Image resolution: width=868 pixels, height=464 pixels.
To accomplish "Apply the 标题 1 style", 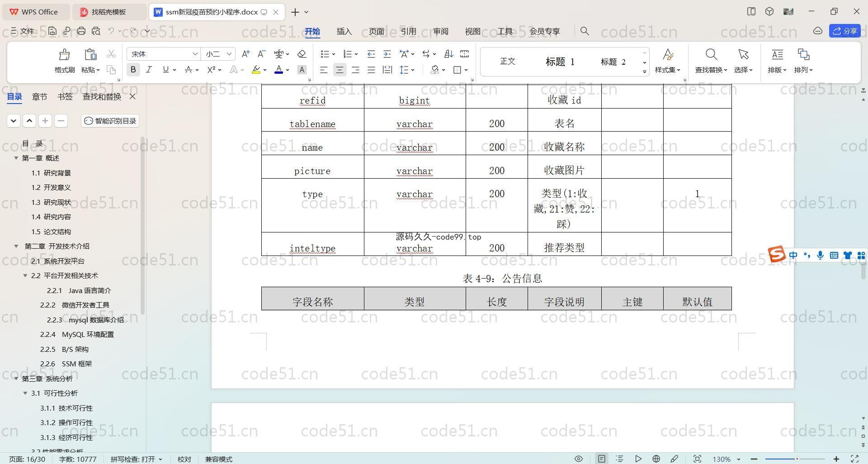I will tap(560, 62).
